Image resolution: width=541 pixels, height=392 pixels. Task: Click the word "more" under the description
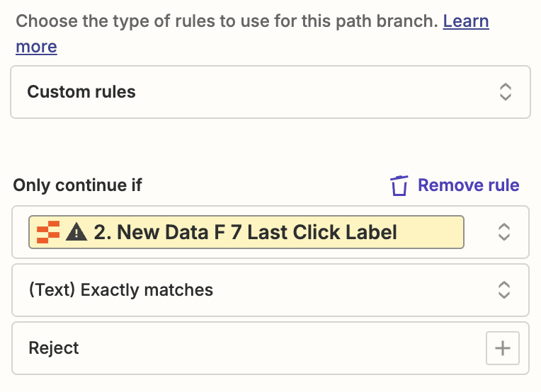pyautogui.click(x=36, y=47)
